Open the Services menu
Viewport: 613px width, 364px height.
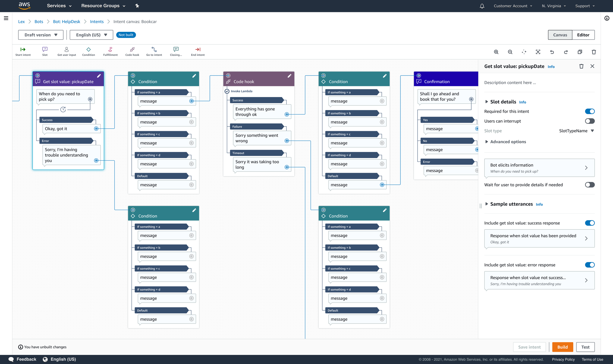pyautogui.click(x=59, y=6)
